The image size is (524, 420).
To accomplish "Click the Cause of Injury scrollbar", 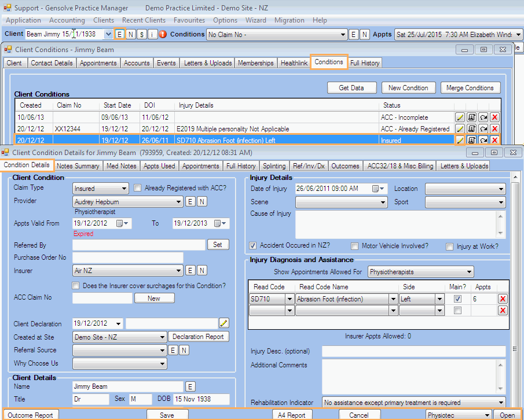I will coord(500,224).
